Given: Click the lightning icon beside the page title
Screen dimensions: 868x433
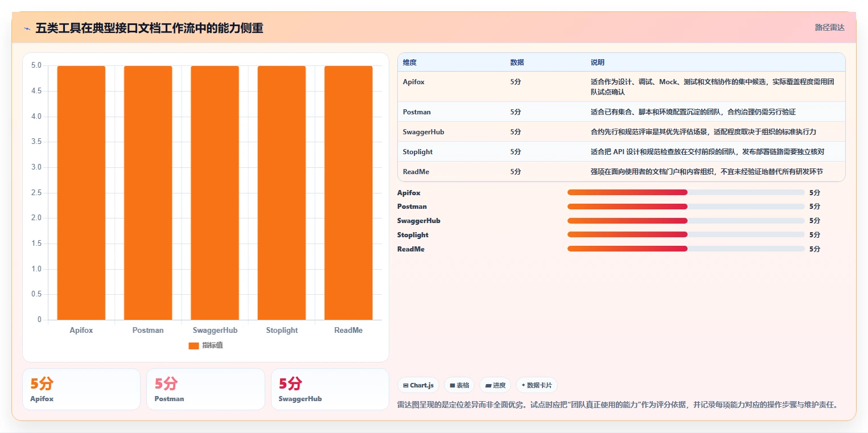Looking at the screenshot, I should (x=27, y=28).
